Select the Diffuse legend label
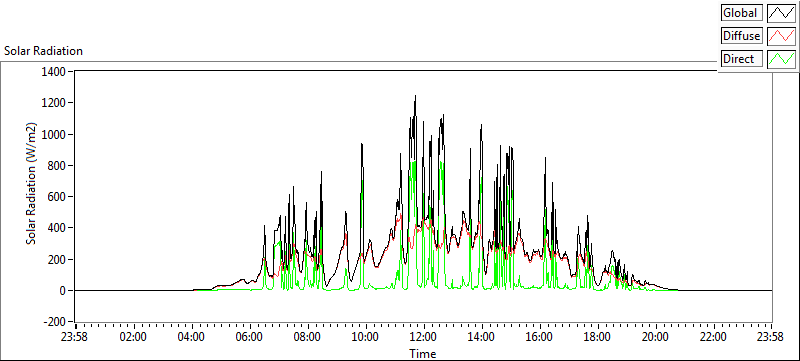Image resolution: width=800 pixels, height=361 pixels. (741, 36)
